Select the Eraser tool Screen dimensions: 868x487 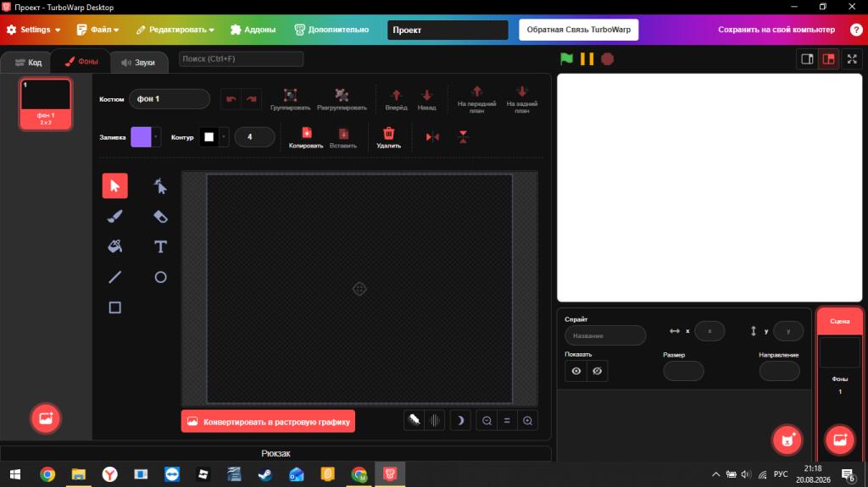(x=160, y=216)
